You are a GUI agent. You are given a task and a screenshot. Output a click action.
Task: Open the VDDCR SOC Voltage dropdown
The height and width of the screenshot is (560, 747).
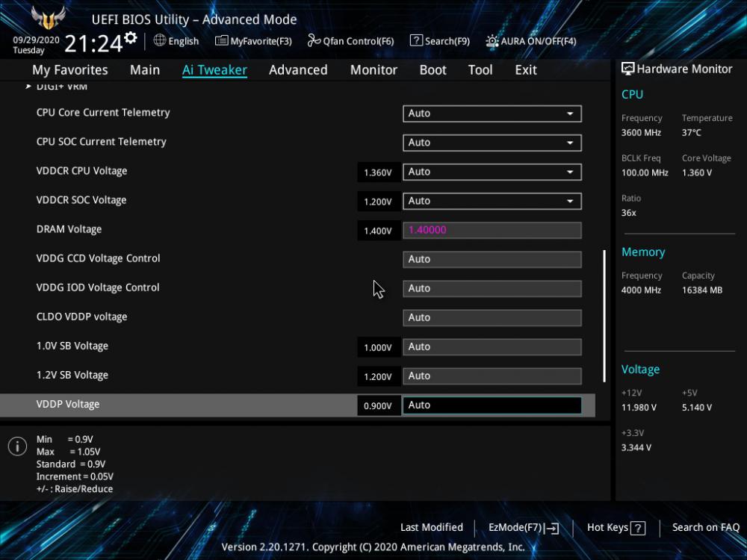(x=492, y=201)
